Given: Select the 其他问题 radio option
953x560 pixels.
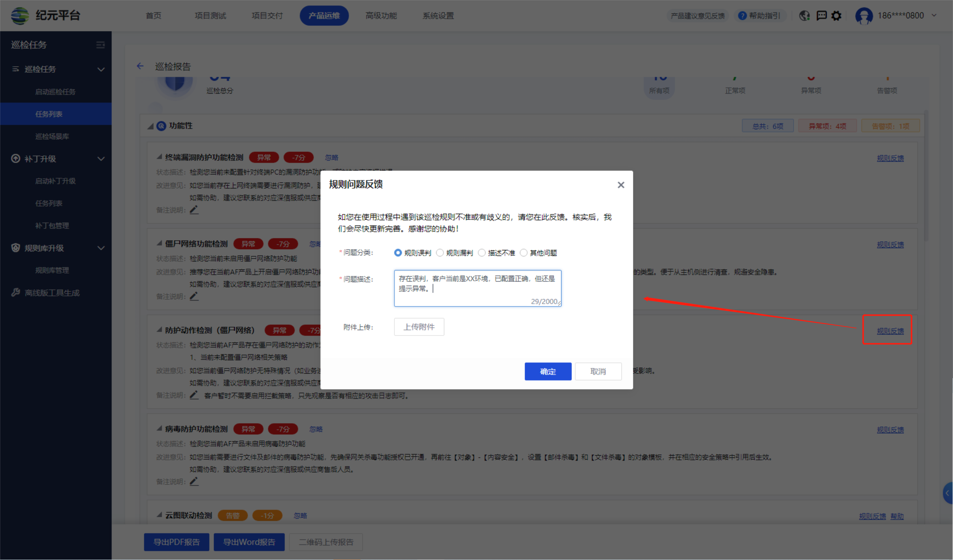Looking at the screenshot, I should 524,253.
